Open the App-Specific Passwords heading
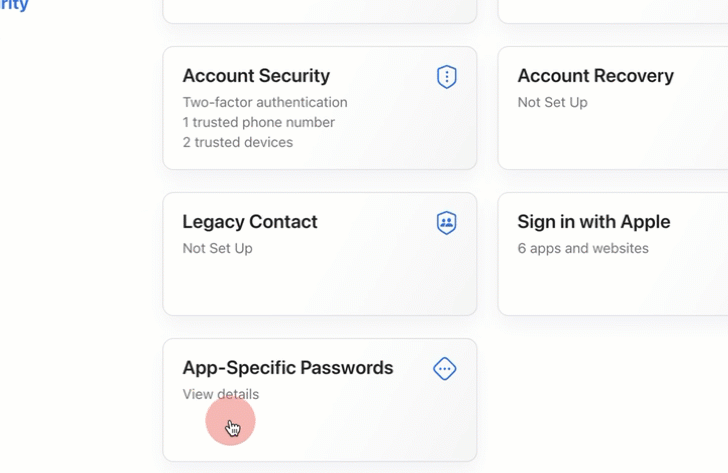Image resolution: width=728 pixels, height=473 pixels. pyautogui.click(x=288, y=368)
